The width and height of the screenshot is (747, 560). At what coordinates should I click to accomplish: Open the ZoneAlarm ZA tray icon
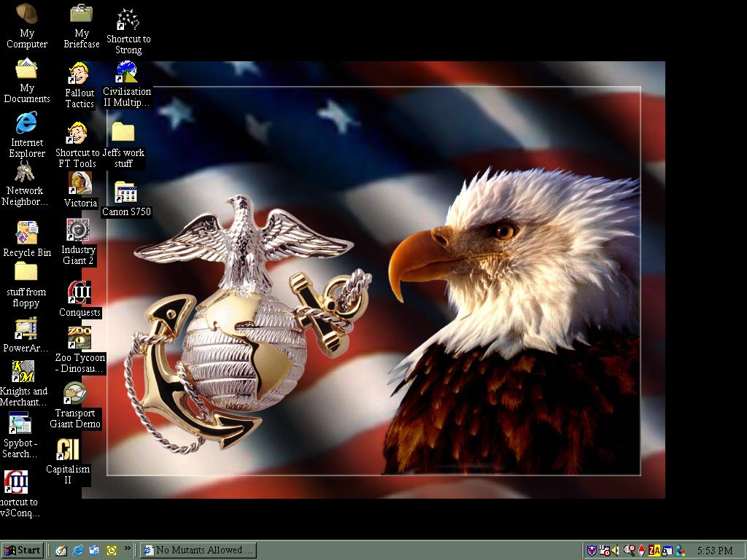tap(654, 551)
